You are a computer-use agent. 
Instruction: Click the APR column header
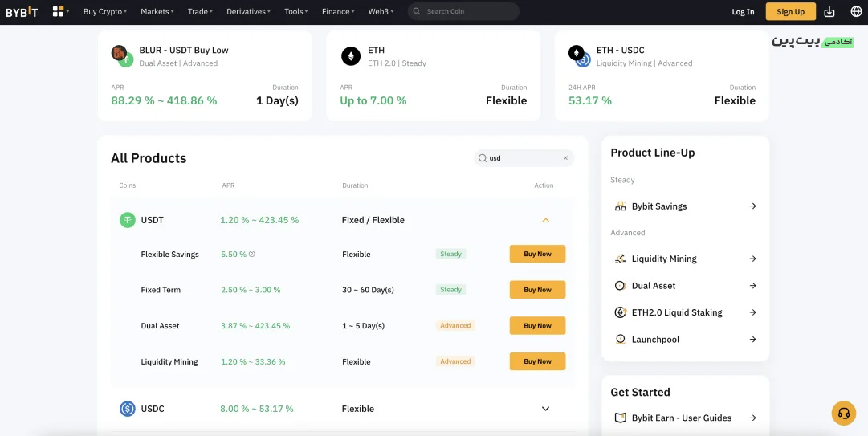click(x=228, y=185)
